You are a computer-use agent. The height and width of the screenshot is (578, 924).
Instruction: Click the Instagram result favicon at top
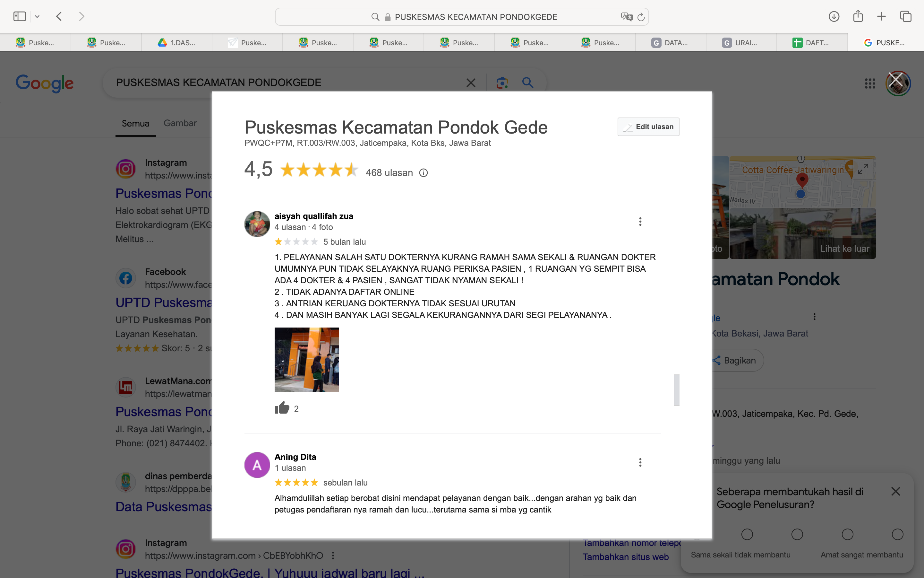pos(126,169)
